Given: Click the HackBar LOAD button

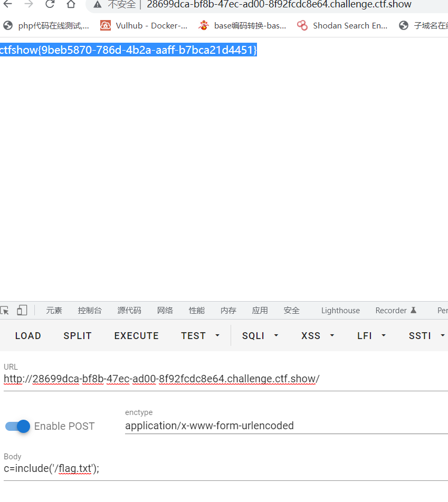Looking at the screenshot, I should click(x=28, y=335).
